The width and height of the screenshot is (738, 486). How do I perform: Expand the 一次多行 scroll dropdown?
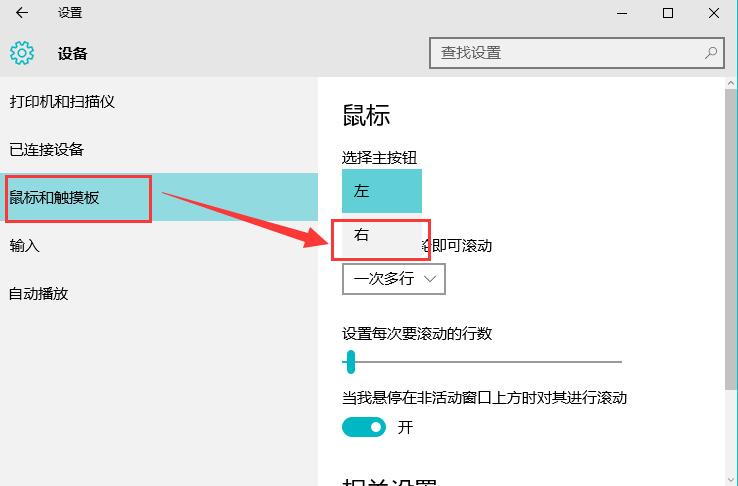coord(393,279)
